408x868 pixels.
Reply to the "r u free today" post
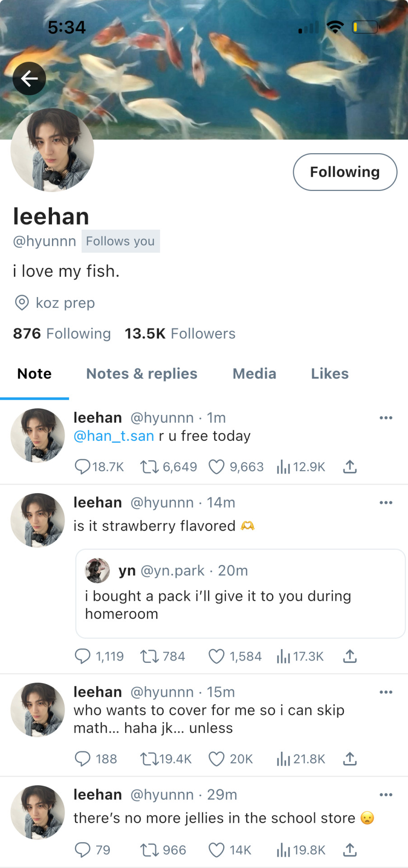coord(82,467)
